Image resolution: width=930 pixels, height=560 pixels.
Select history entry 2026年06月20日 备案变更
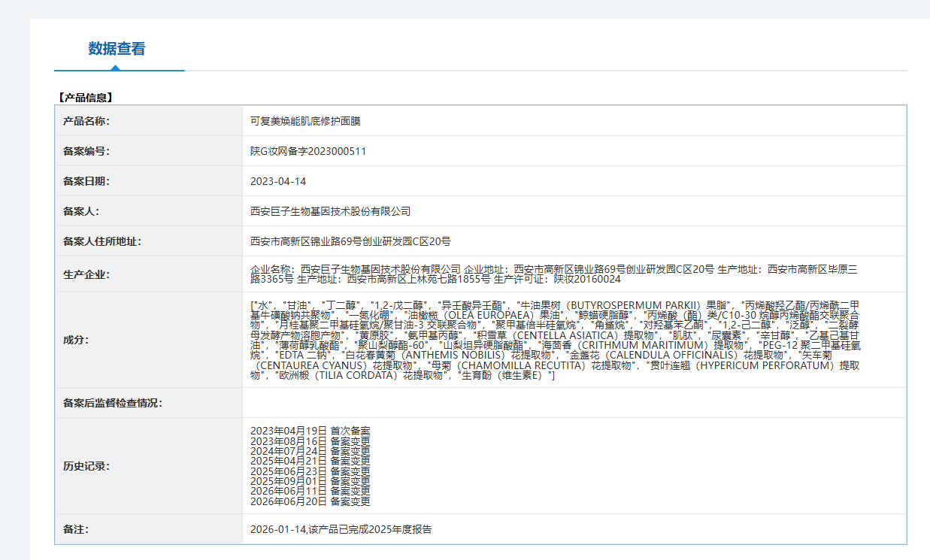click(x=311, y=501)
